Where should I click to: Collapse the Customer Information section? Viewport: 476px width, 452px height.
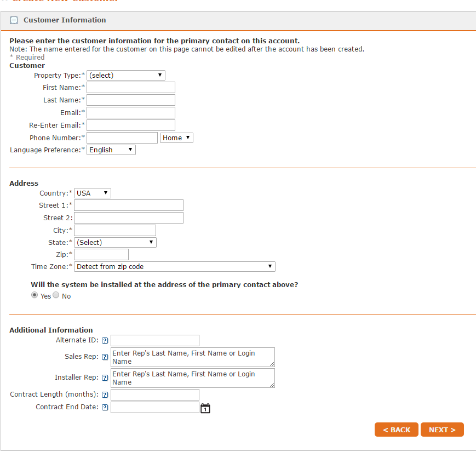[14, 20]
